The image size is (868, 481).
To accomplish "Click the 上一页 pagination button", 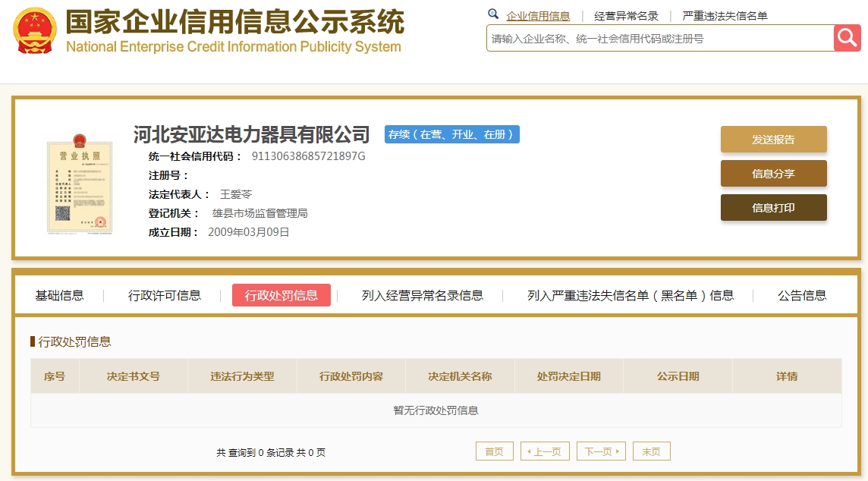I will point(545,451).
